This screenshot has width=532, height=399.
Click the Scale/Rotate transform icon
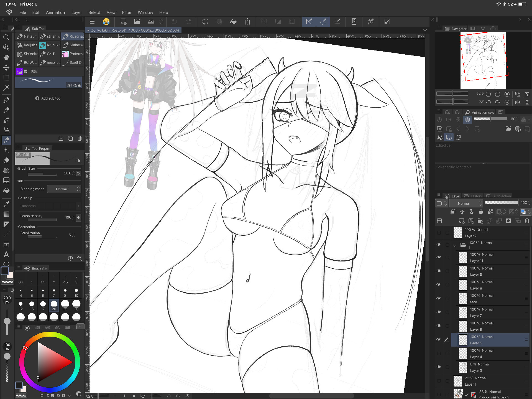247,22
